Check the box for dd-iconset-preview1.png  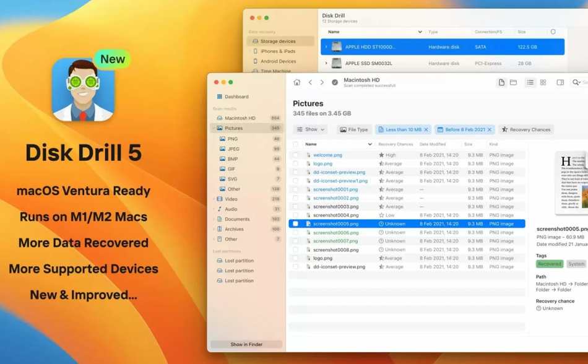click(295, 181)
